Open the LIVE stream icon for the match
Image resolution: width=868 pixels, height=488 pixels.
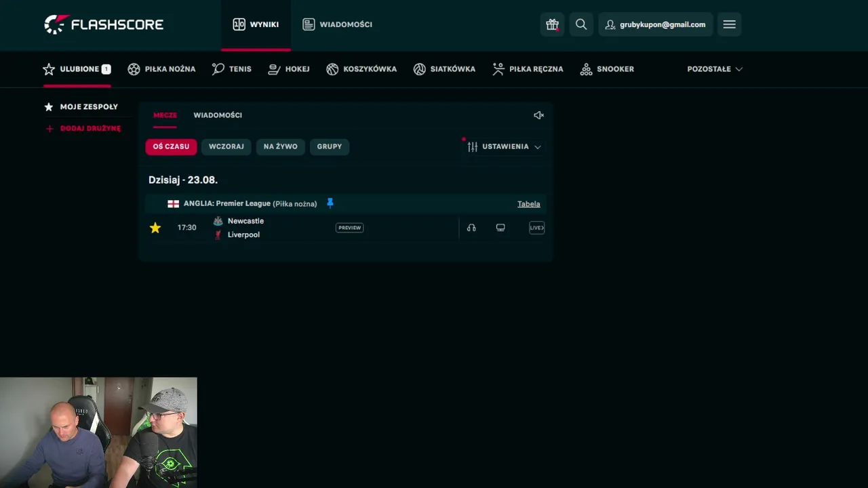(x=536, y=228)
